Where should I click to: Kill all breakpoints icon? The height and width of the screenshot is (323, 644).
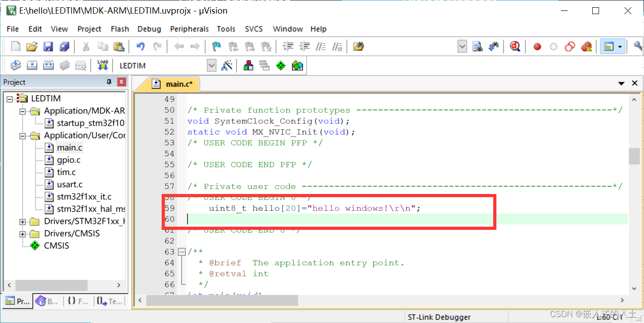point(586,46)
